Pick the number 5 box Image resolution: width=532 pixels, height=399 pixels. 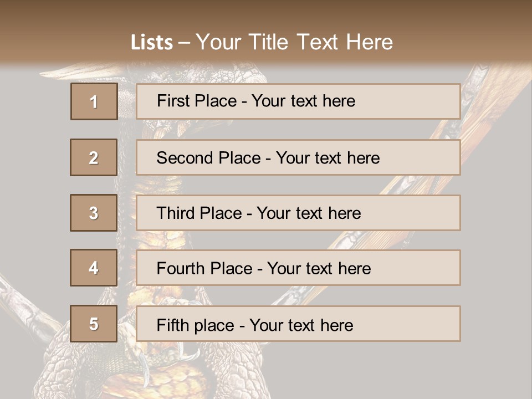click(x=94, y=323)
